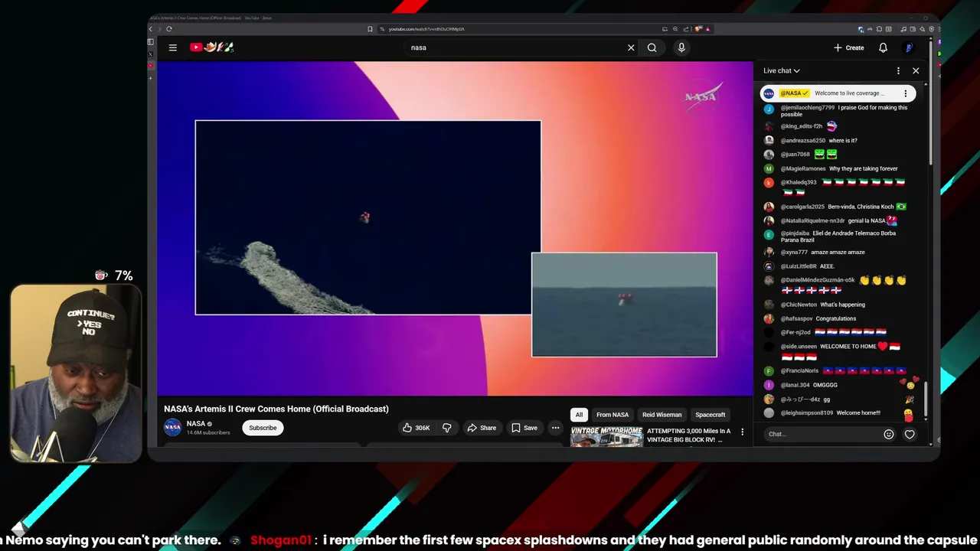This screenshot has width=980, height=551.
Task: Start voice search with the microphone
Action: (681, 47)
